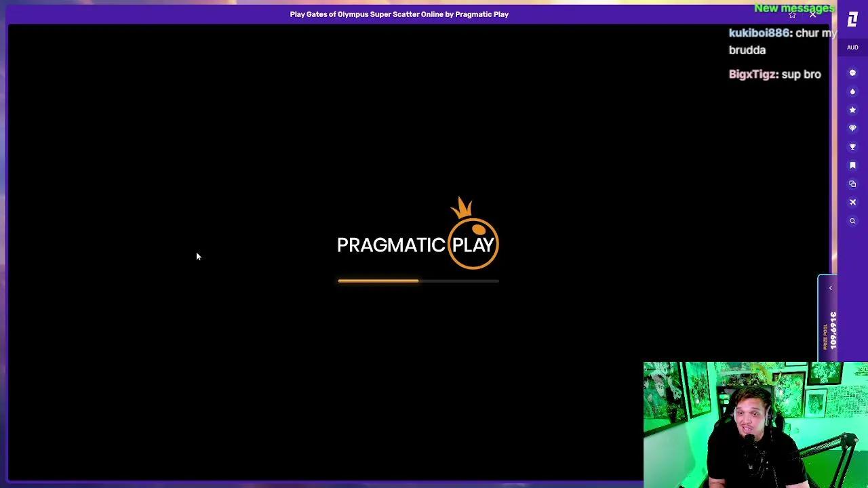Click the prize pool 109,691€ amount

[833, 330]
